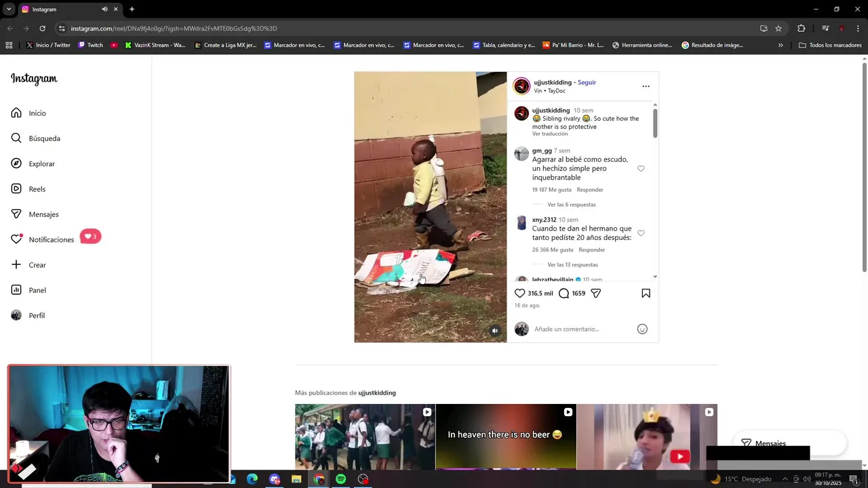Share the reel with paper-plane icon
This screenshot has width=868, height=488.
[595, 293]
